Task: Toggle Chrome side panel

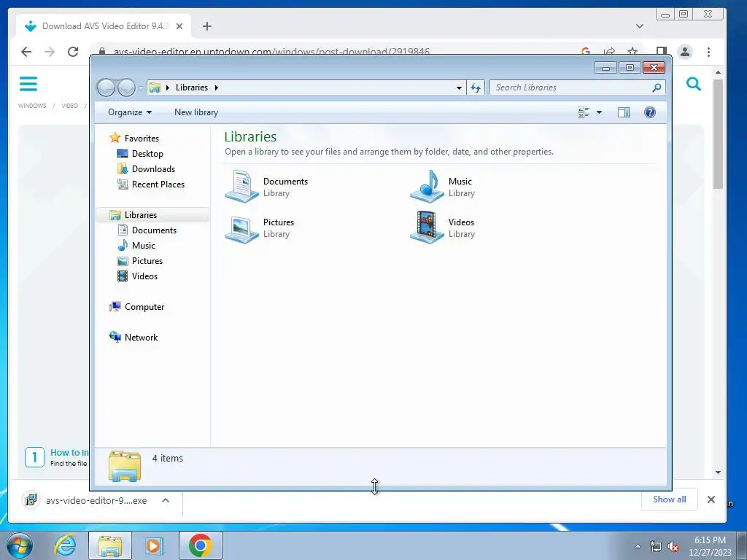Action: 661,52
